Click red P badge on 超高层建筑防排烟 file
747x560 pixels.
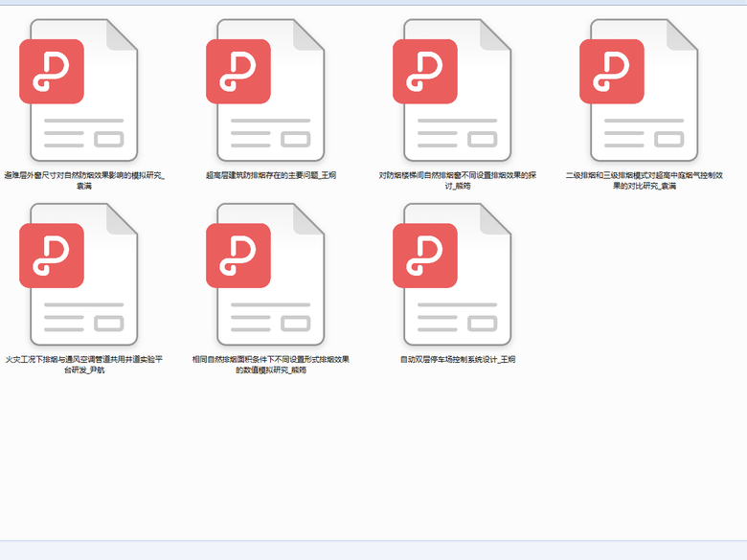pyautogui.click(x=238, y=72)
